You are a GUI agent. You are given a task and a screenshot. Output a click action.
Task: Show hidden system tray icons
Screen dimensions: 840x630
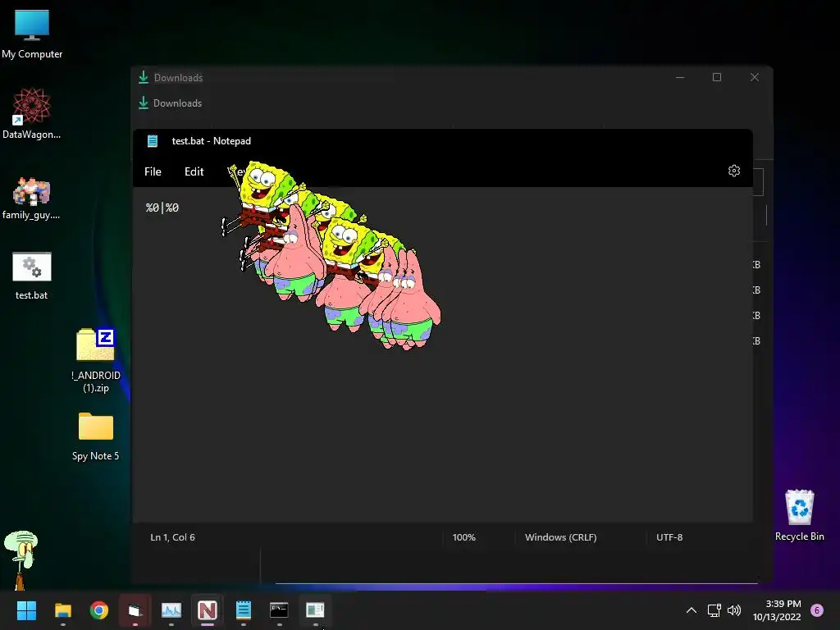(x=692, y=610)
